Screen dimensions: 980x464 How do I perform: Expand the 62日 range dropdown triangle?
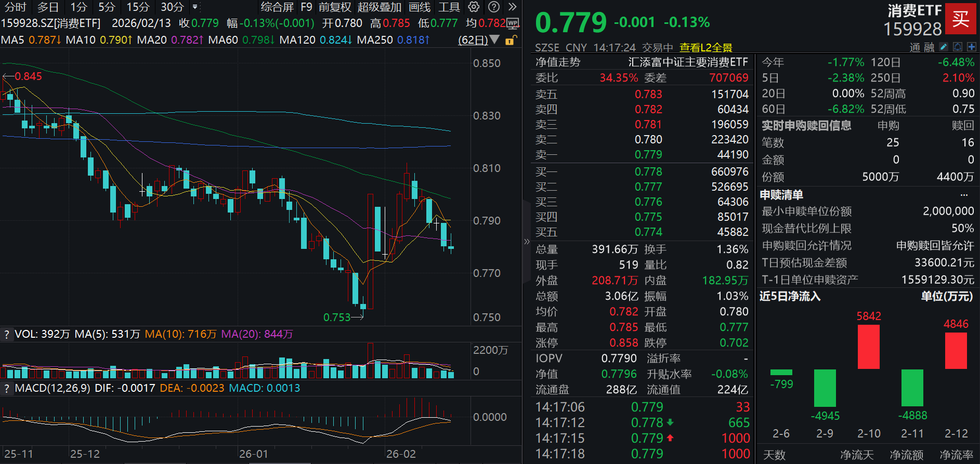[494, 39]
